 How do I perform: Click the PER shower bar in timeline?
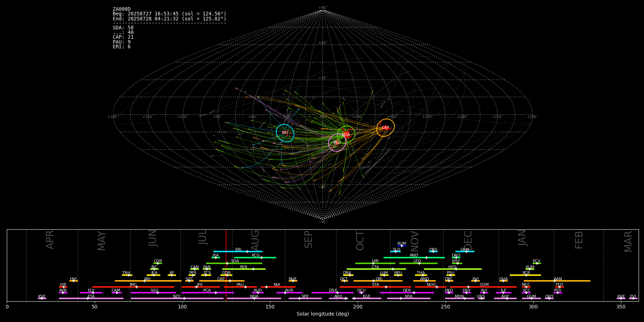244,269
